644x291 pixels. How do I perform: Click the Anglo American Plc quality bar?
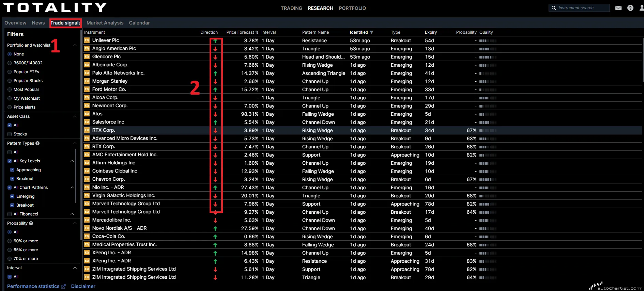pos(488,49)
